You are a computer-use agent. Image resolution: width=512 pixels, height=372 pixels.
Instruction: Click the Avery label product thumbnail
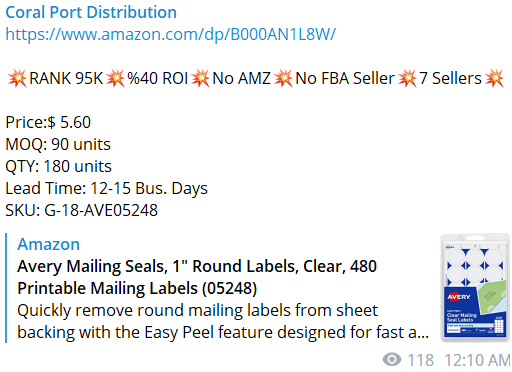475,288
